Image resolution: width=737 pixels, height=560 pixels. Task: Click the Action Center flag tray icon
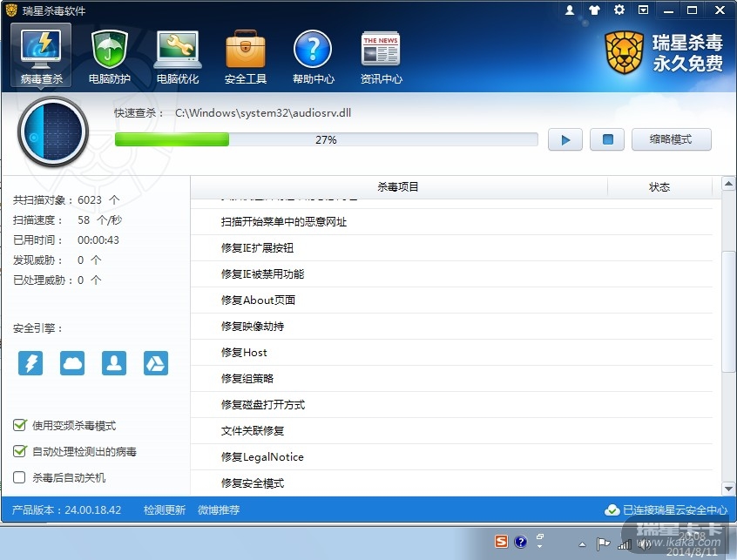pos(603,543)
